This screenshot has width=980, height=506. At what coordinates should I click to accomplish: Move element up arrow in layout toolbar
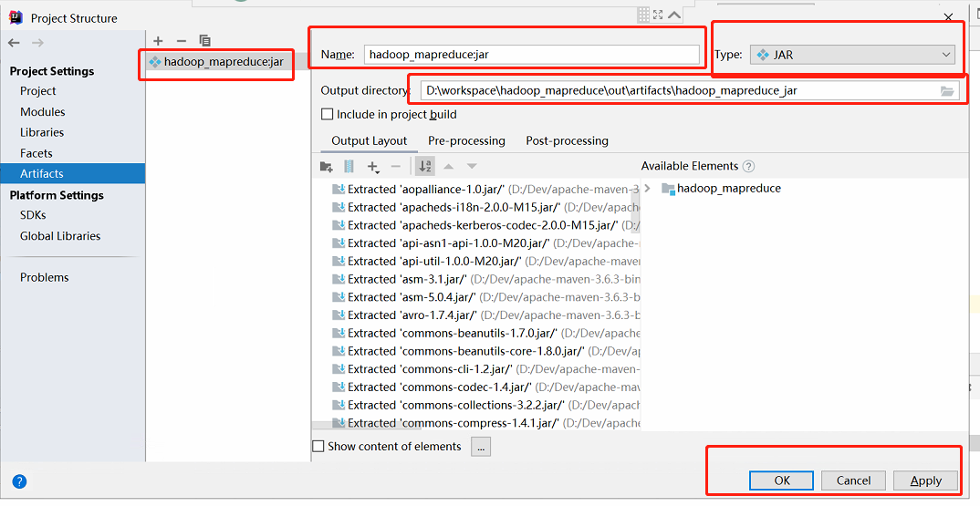tap(448, 167)
